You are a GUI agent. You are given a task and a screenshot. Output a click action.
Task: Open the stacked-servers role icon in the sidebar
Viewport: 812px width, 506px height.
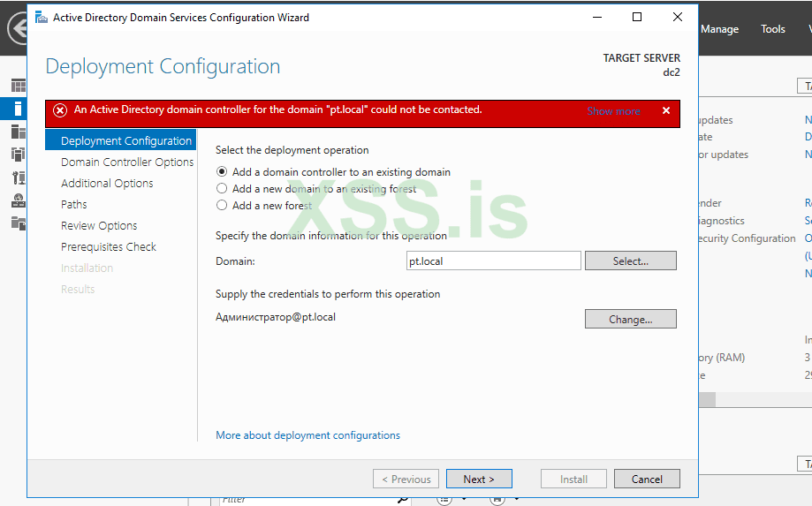(x=19, y=155)
